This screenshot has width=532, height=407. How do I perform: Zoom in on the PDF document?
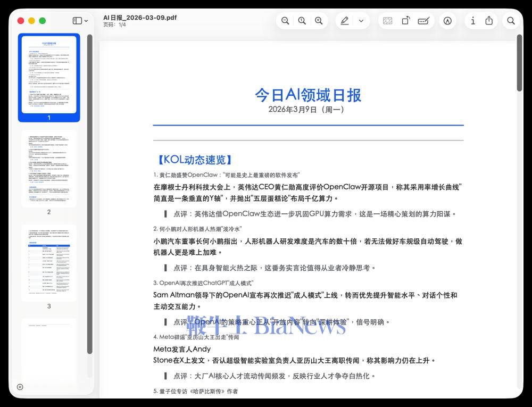tap(319, 21)
